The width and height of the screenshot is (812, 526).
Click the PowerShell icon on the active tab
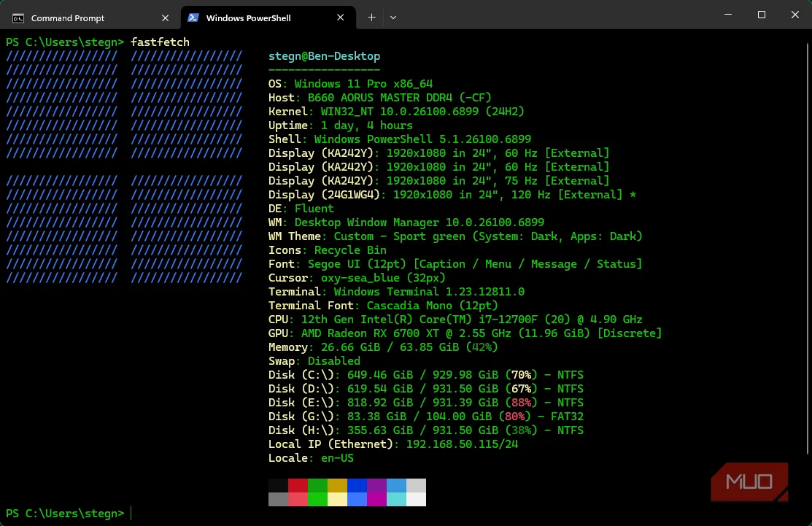coord(193,17)
